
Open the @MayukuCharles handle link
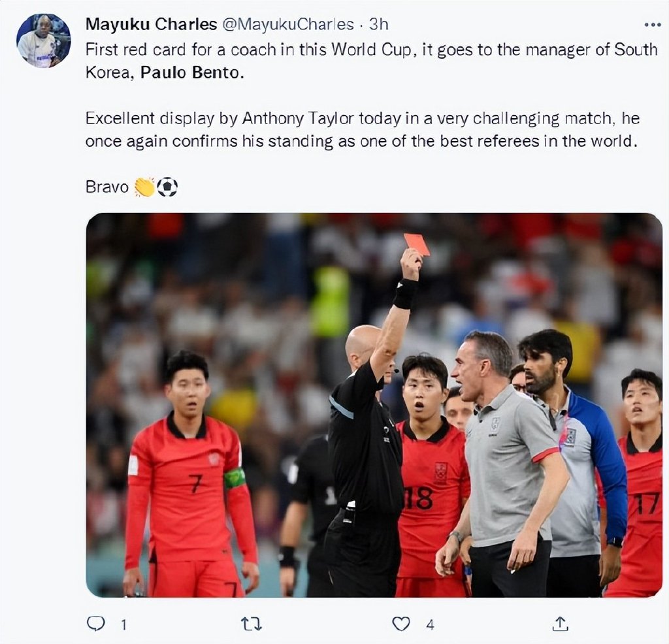[x=288, y=24]
